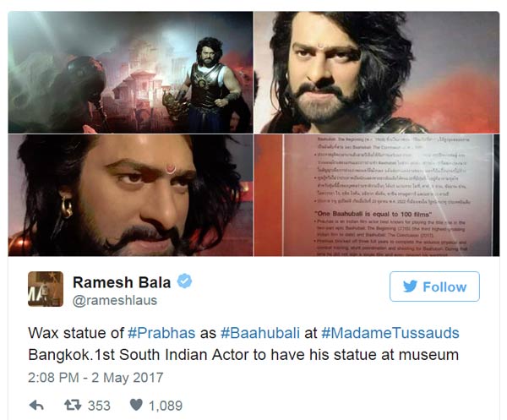Open the #MadameTussauds hashtag link
The height and width of the screenshot is (420, 507).
coord(390,333)
